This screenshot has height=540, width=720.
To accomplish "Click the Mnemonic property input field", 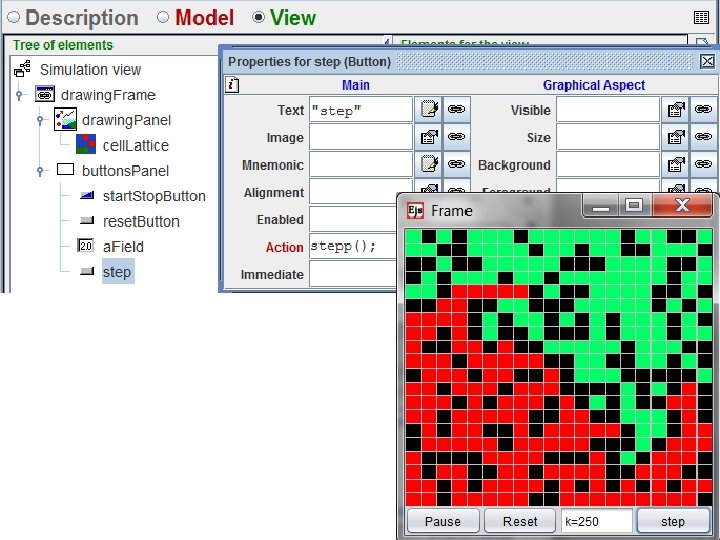I will click(x=361, y=164).
